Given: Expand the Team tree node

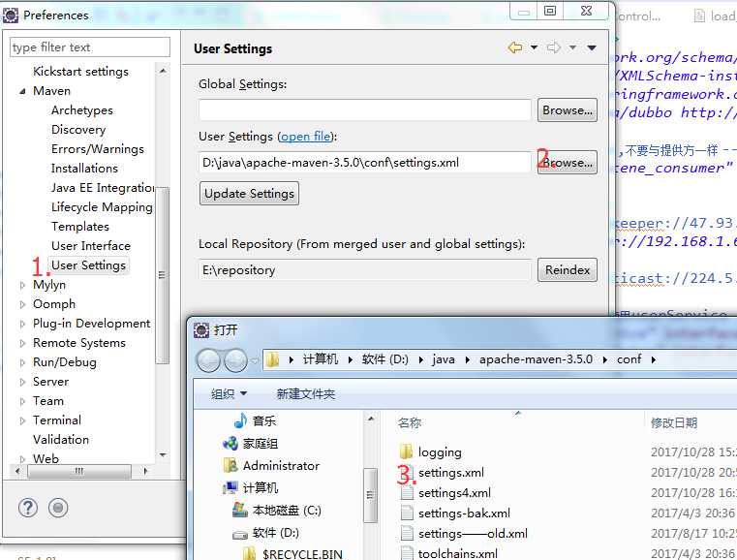Looking at the screenshot, I should click(x=22, y=401).
